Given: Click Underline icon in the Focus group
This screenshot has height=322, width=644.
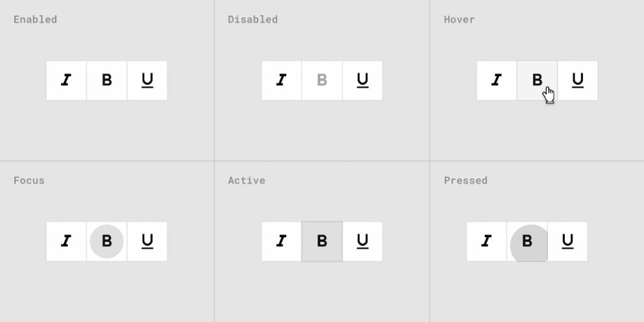Looking at the screenshot, I should [147, 241].
